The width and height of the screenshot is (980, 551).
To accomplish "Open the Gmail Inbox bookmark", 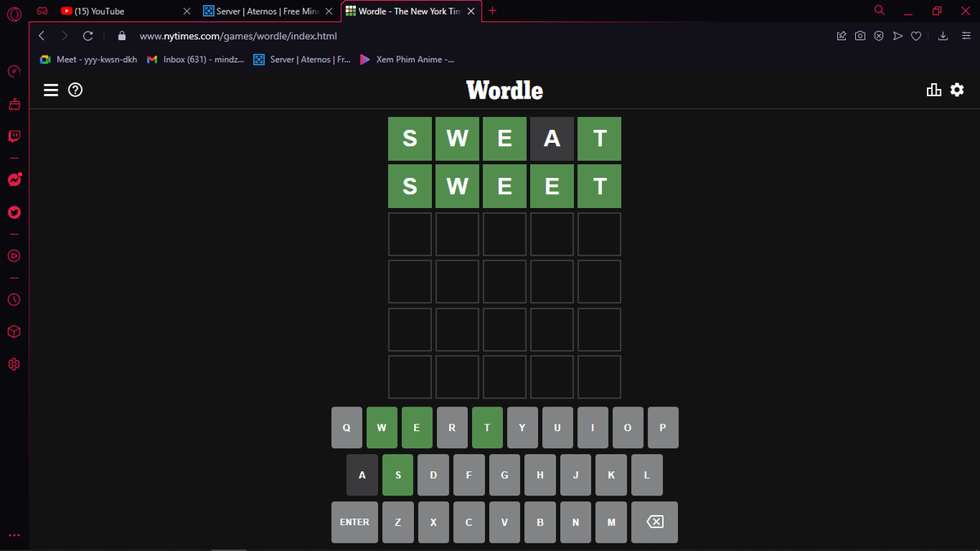I will click(x=195, y=60).
